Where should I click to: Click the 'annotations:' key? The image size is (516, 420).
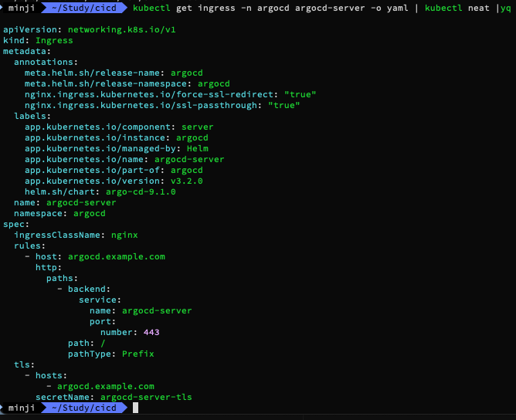(x=46, y=63)
